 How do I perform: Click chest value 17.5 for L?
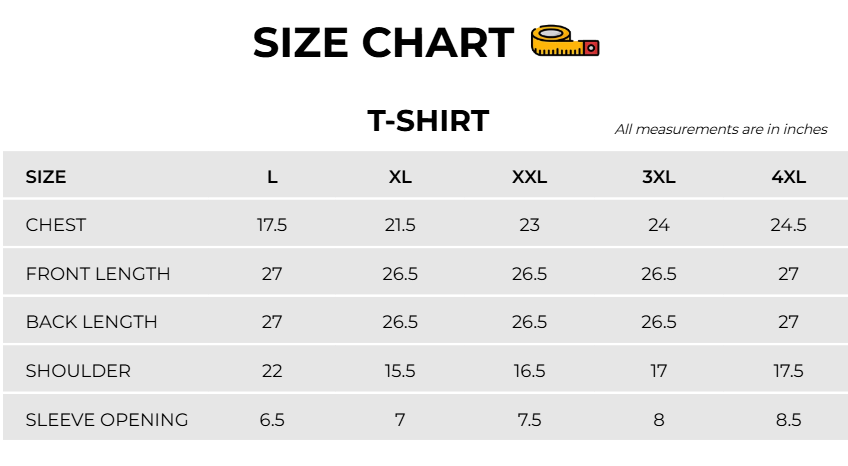click(272, 225)
